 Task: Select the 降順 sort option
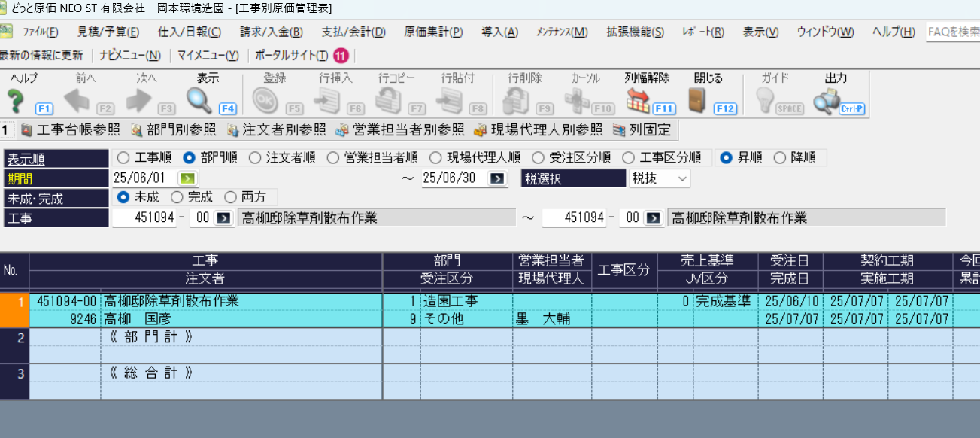click(x=778, y=158)
